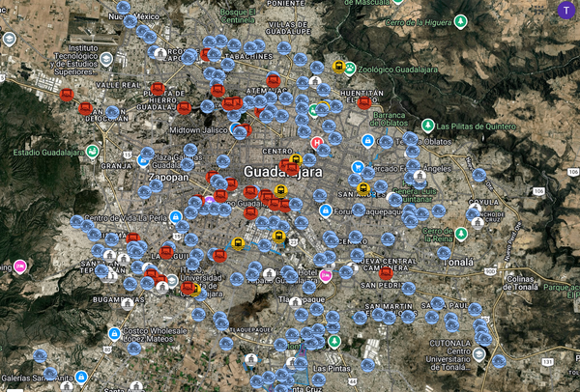Click the yellow train marker near San Andrés
Image resolution: width=580 pixels, height=392 pixels.
coord(363,189)
